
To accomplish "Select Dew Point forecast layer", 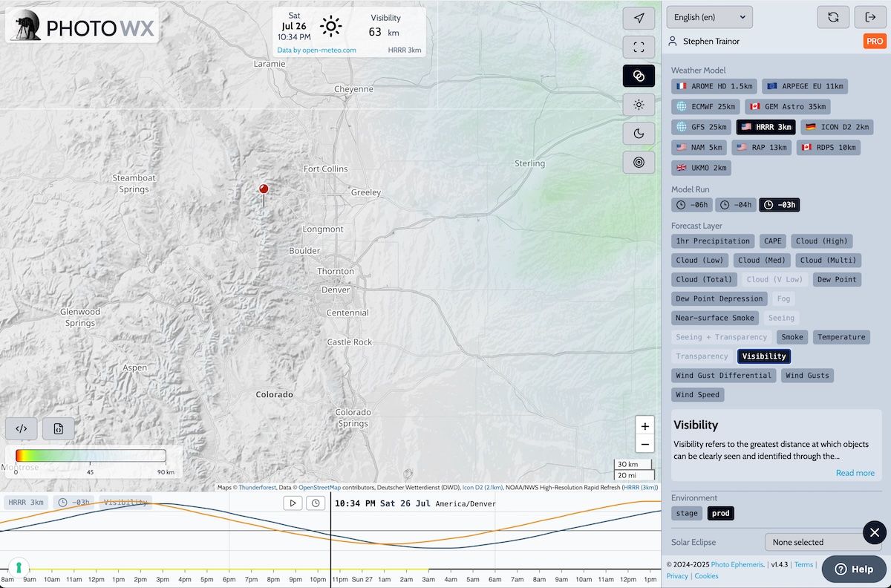I will 837,280.
